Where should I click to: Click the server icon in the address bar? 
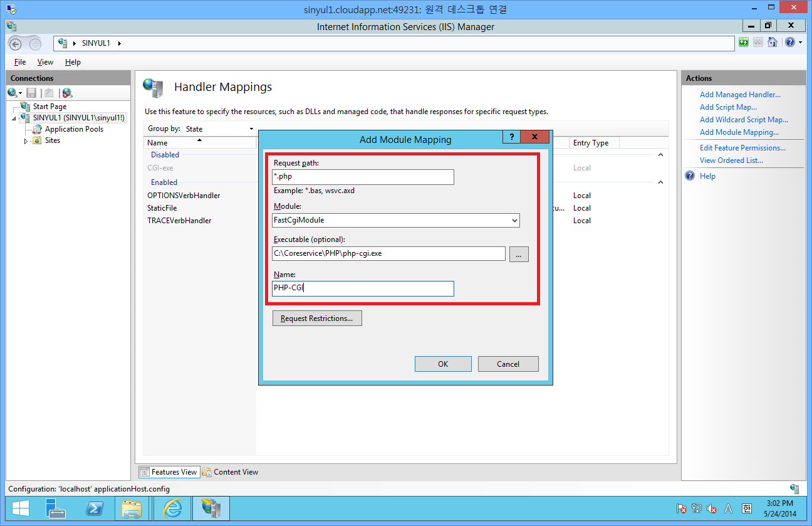(x=63, y=43)
